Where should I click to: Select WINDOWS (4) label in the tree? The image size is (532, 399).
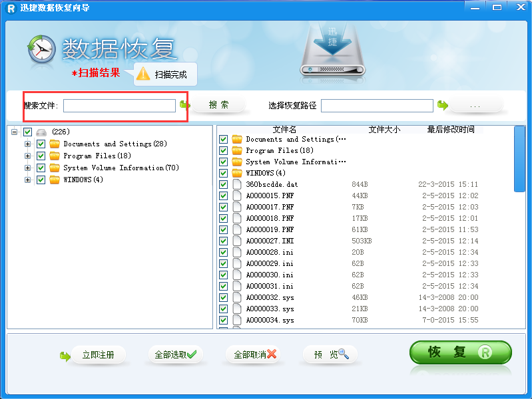tap(83, 180)
